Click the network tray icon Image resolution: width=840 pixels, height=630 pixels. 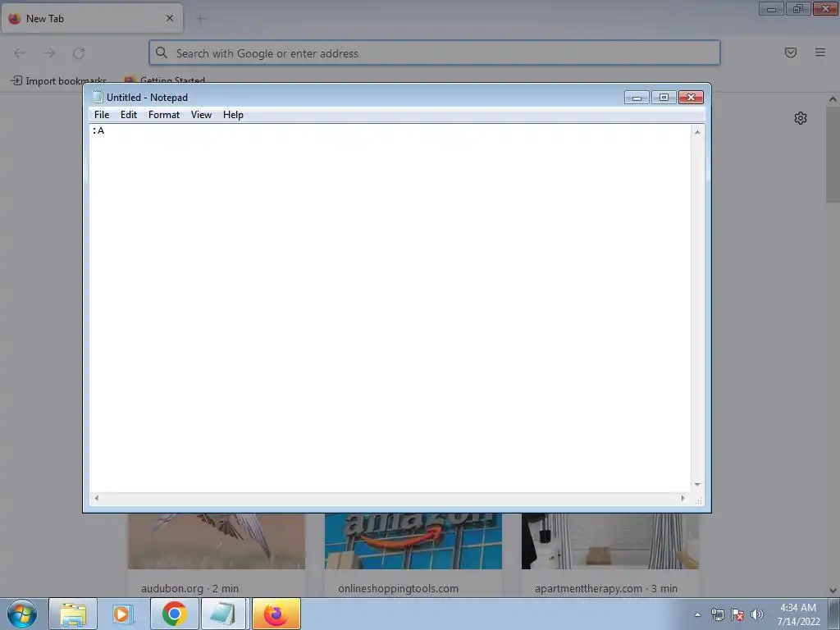717,614
